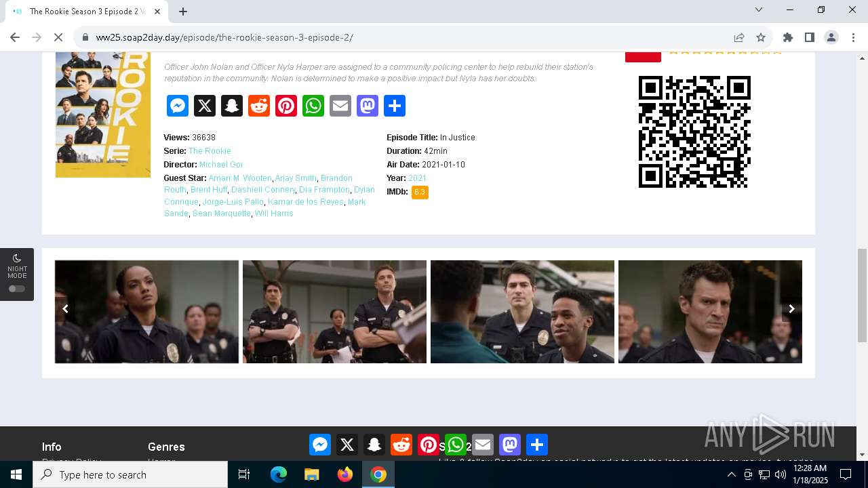Viewport: 868px width, 488px height.
Task: Open the tab search dropdown arrow
Action: (759, 9)
